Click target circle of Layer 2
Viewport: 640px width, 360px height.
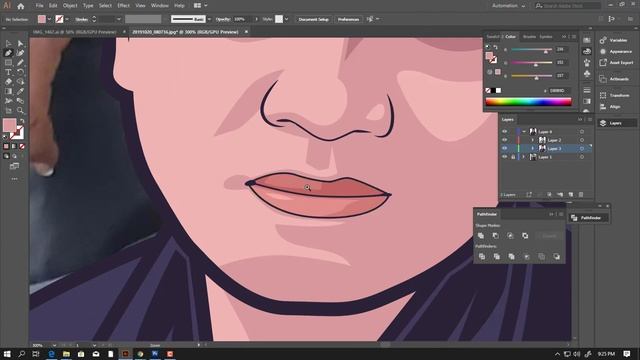click(x=582, y=140)
